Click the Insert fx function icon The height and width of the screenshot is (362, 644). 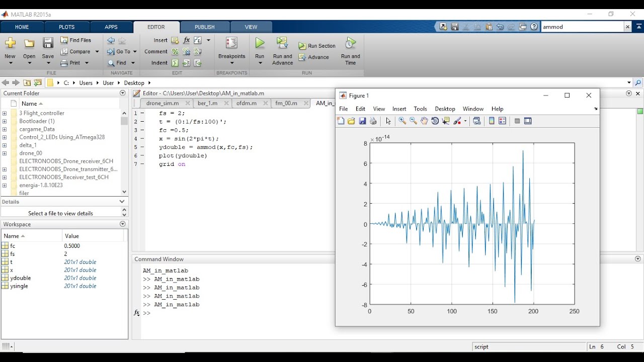pos(187,40)
